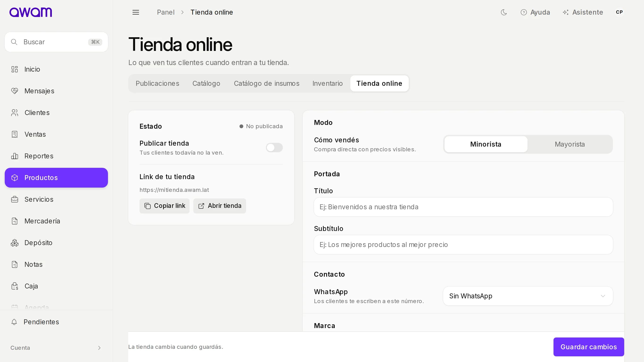The width and height of the screenshot is (644, 362).
Task: Click Copiar link button
Action: (165, 206)
